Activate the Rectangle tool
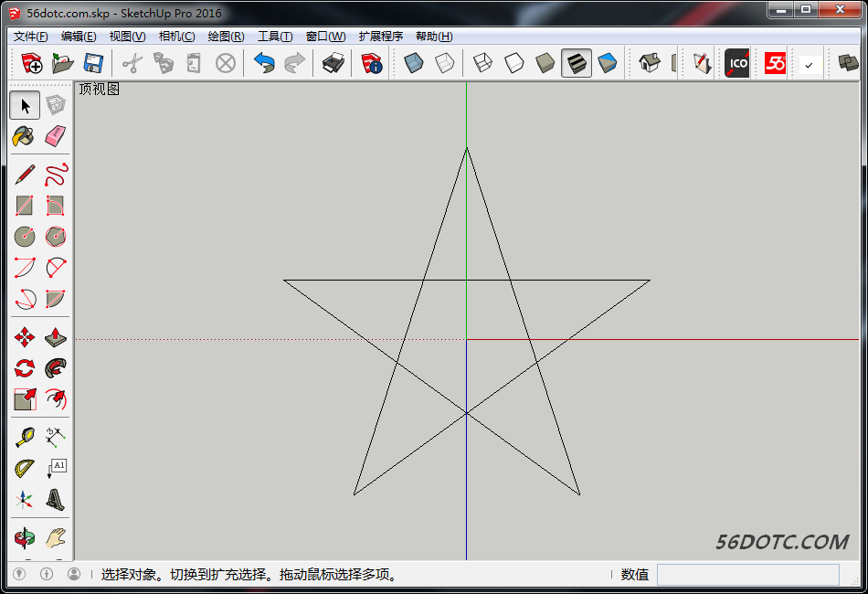Screen dimensions: 868x594 pos(24,205)
